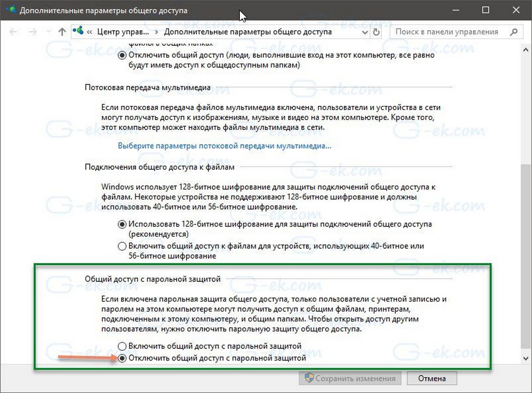Select 'Использовать 128-битное шифрование' radio button
The image size is (532, 393).
[121, 224]
